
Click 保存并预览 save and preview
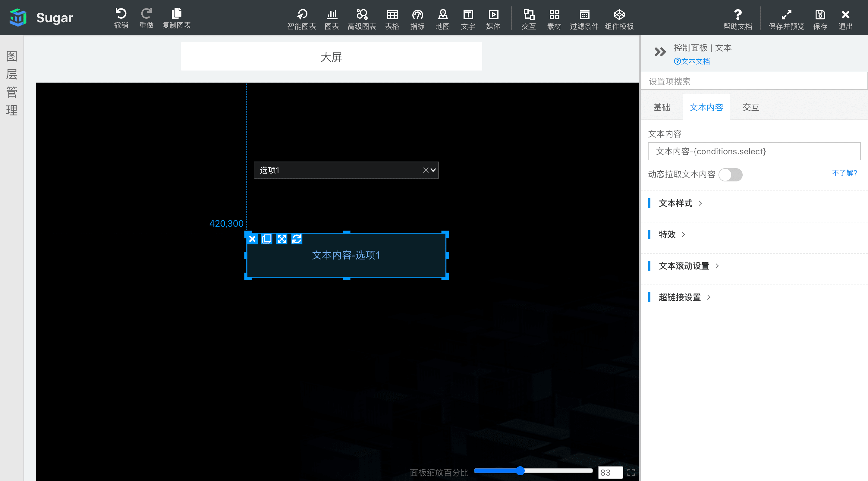[786, 19]
